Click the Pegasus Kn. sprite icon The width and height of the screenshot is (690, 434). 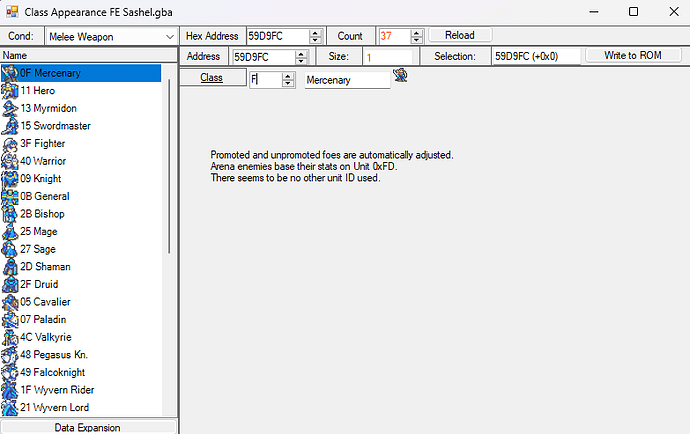pyautogui.click(x=10, y=354)
